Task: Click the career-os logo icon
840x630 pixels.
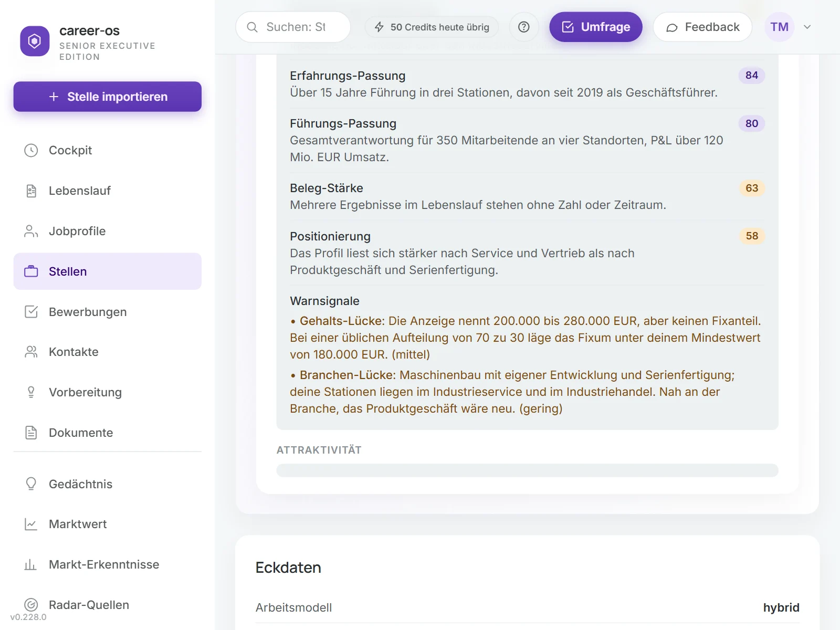Action: [35, 41]
